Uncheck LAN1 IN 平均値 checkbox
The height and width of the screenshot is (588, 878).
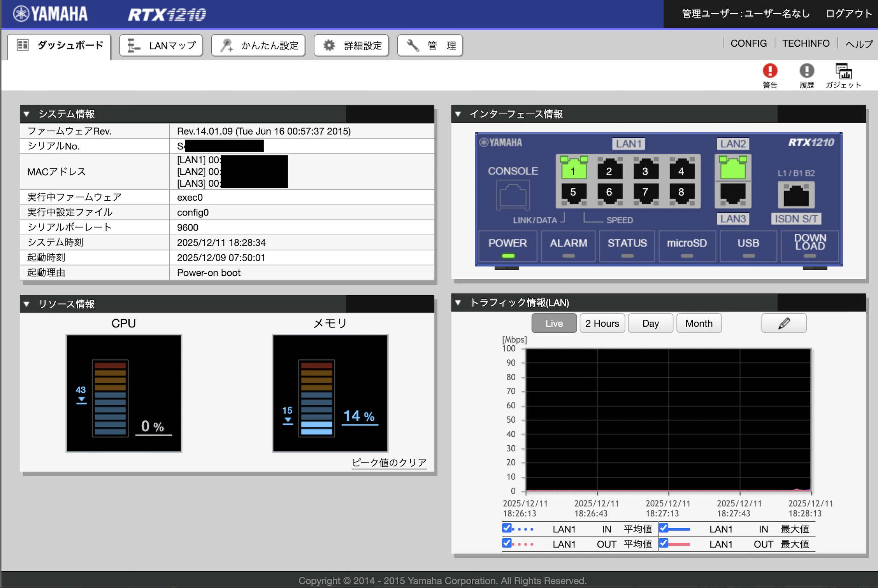click(x=506, y=528)
